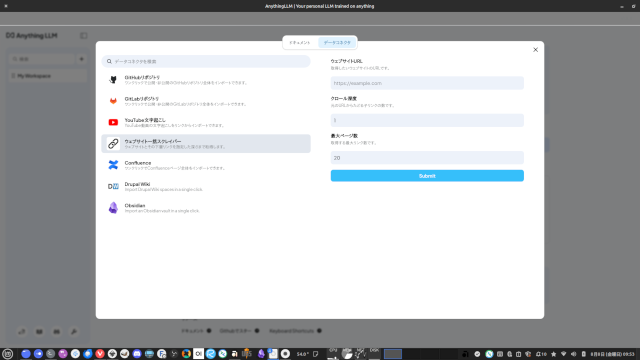The image size is (640, 360).
Task: Select the GitHub repository connector icon
Action: pyautogui.click(x=113, y=80)
